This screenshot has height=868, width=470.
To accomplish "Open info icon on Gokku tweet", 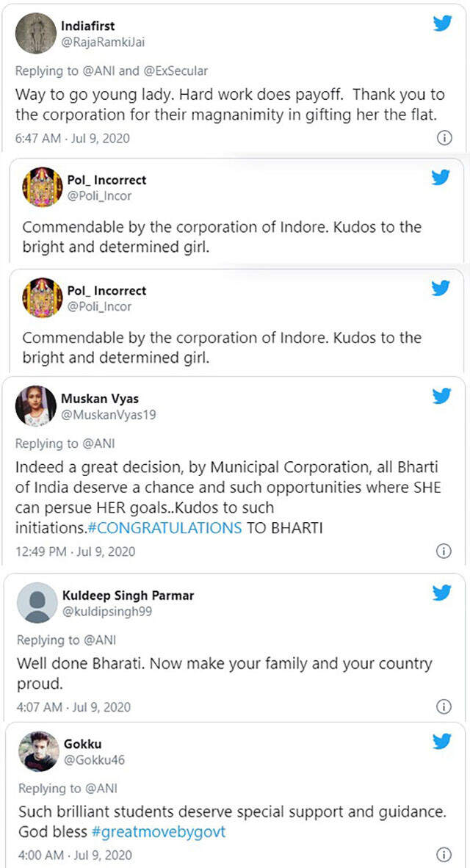I will tap(444, 854).
